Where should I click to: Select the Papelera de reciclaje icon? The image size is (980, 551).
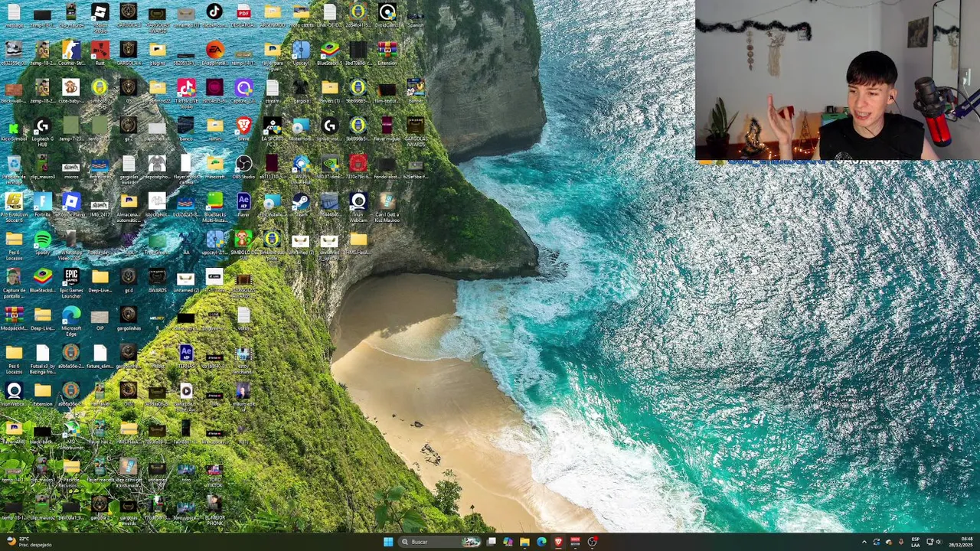tap(14, 168)
